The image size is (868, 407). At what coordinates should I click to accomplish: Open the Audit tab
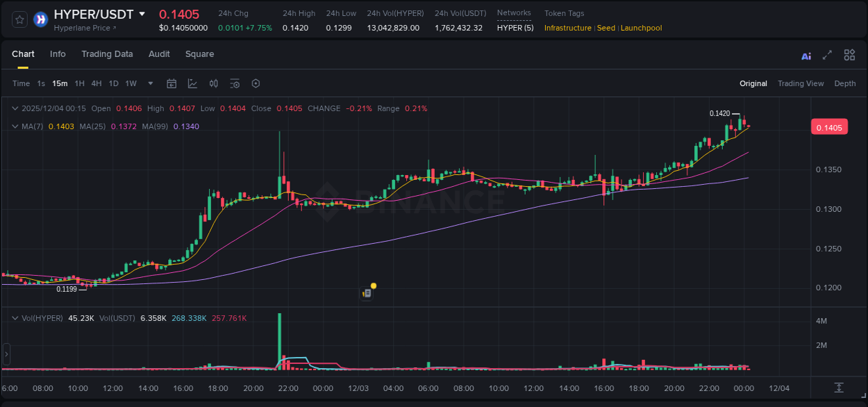[159, 54]
